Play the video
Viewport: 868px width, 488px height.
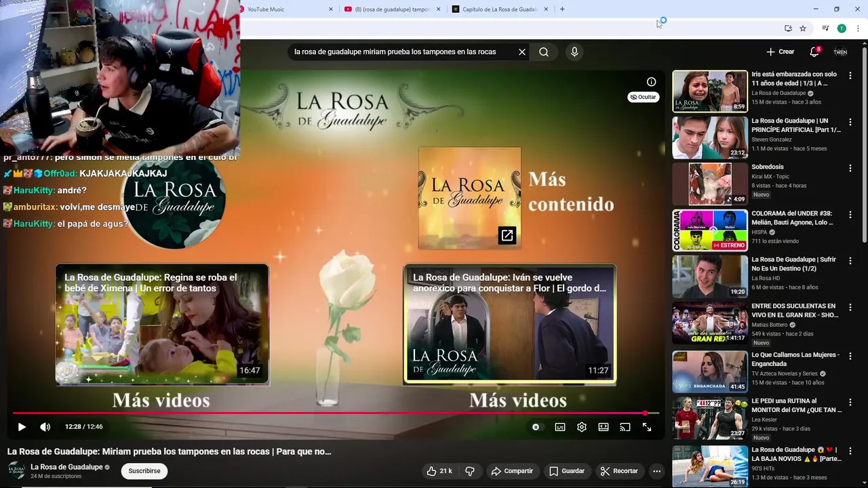click(21, 427)
